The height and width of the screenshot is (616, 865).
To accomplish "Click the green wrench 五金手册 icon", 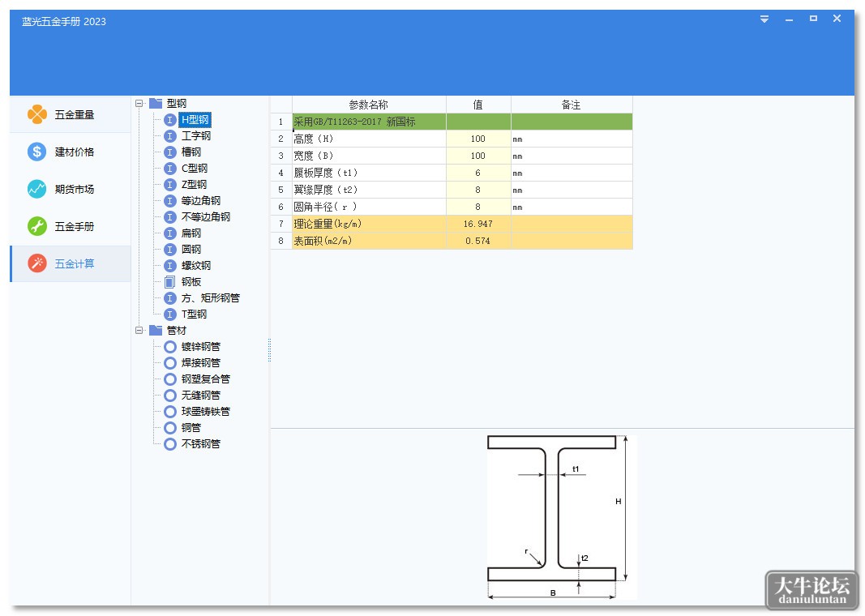I will click(x=37, y=226).
